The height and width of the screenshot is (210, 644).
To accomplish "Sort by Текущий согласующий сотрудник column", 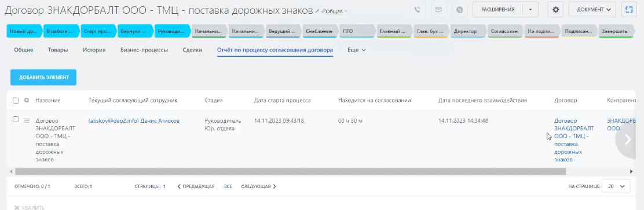I will [133, 100].
